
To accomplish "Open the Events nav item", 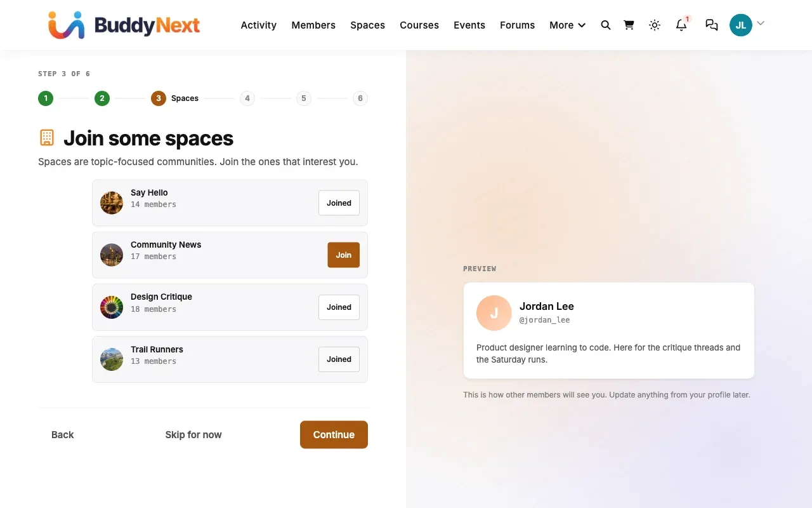I will pos(469,25).
